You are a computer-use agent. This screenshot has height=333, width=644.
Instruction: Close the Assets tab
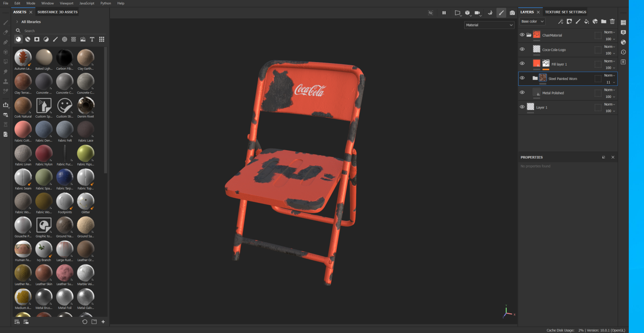click(31, 12)
